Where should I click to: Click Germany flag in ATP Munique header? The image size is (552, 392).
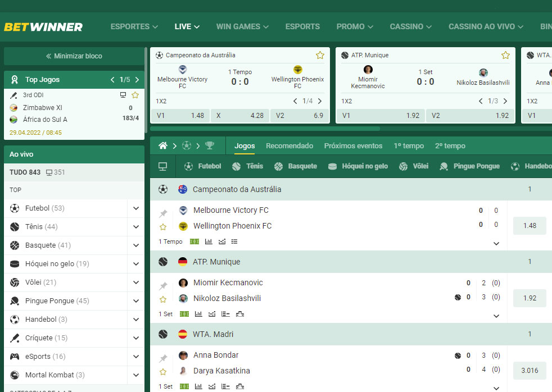point(183,262)
